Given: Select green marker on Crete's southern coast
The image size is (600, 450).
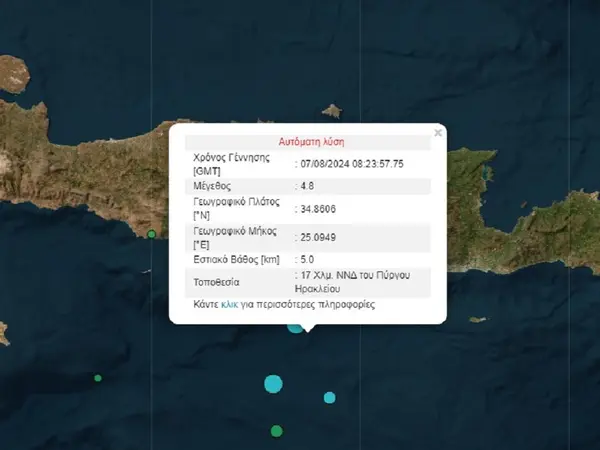Looking at the screenshot, I should coord(151,234).
